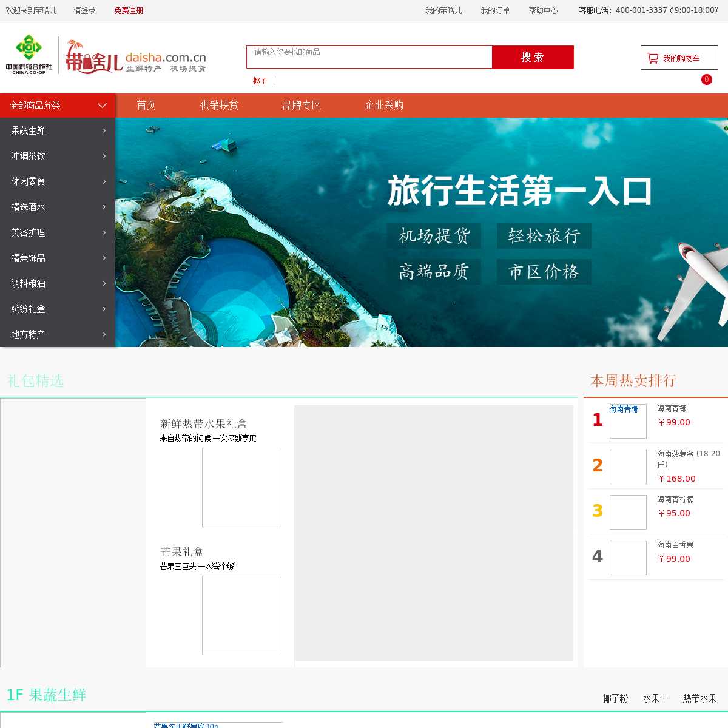Click the cart item count badge
728x728 pixels.
(x=706, y=79)
